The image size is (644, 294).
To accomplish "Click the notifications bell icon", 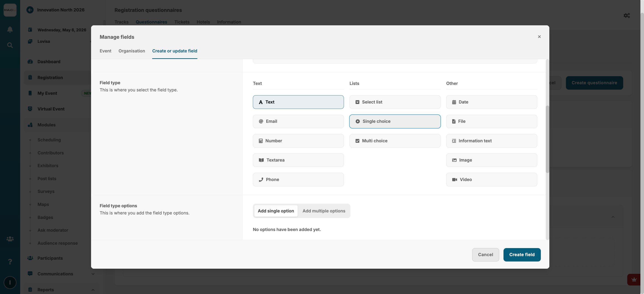I will click(x=10, y=30).
